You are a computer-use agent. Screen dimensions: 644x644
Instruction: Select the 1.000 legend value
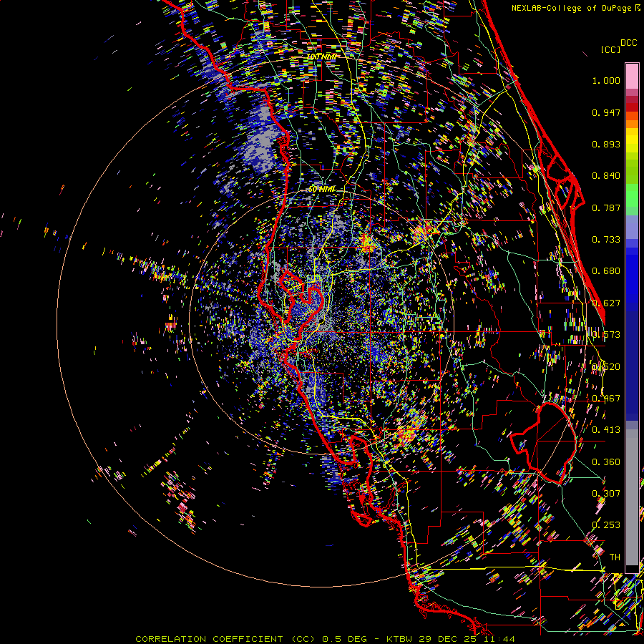606,80
